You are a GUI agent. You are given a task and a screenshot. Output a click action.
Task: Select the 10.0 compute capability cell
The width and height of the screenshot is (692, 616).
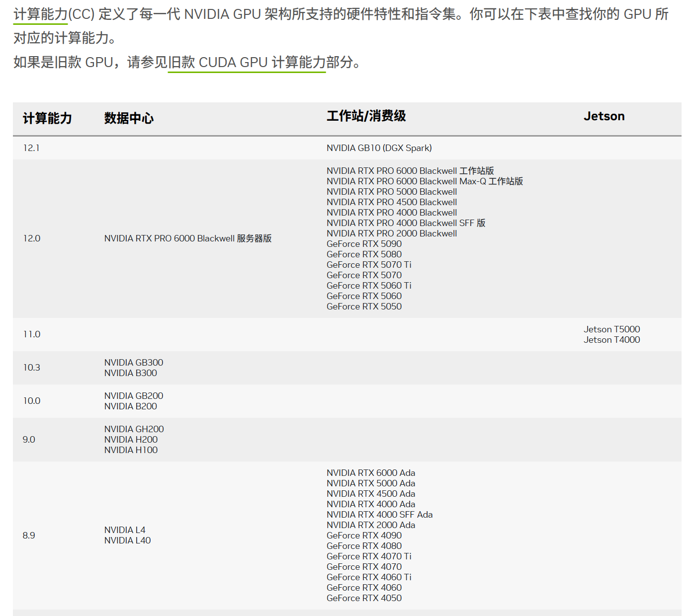coord(32,401)
